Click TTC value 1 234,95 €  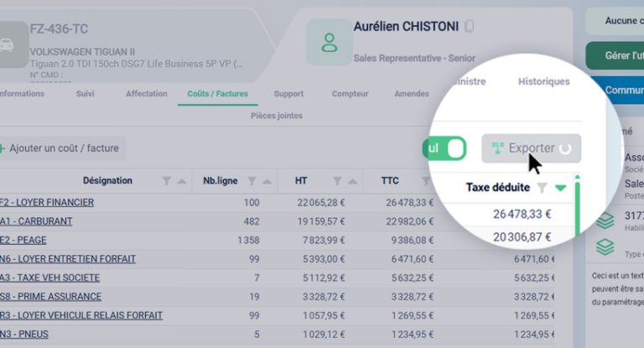click(x=413, y=335)
